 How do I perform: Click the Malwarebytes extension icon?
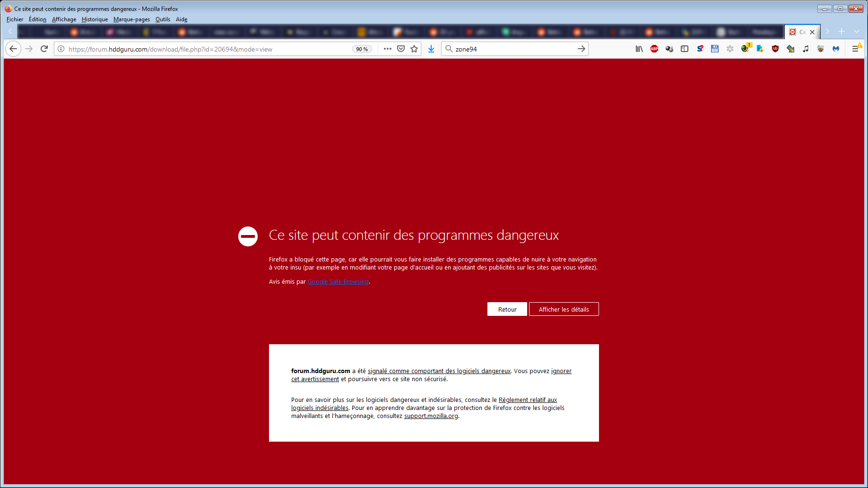(x=836, y=49)
